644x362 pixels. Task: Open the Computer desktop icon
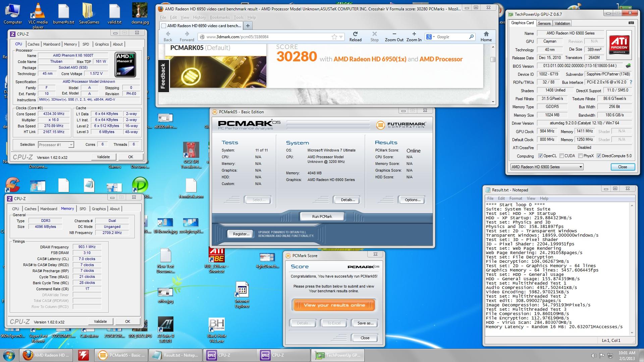point(13,13)
